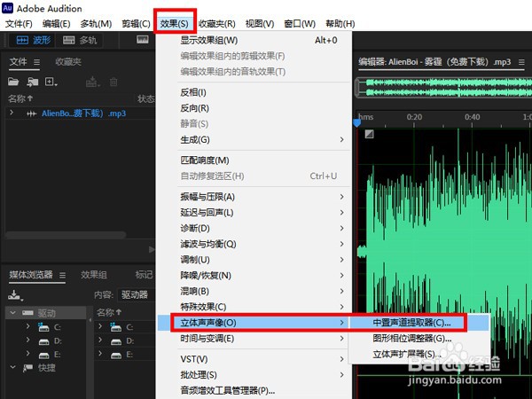
Task: Expand the AlienBo mp3 file entry
Action: pos(12,113)
